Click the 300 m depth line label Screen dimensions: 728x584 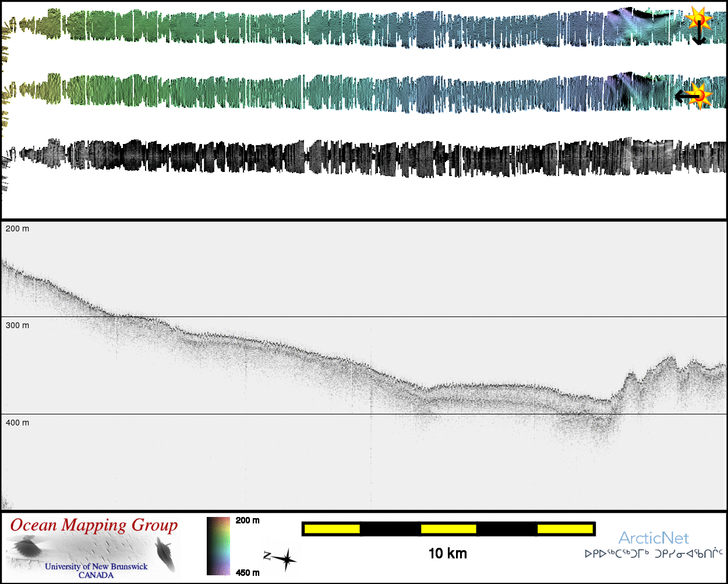click(x=17, y=325)
